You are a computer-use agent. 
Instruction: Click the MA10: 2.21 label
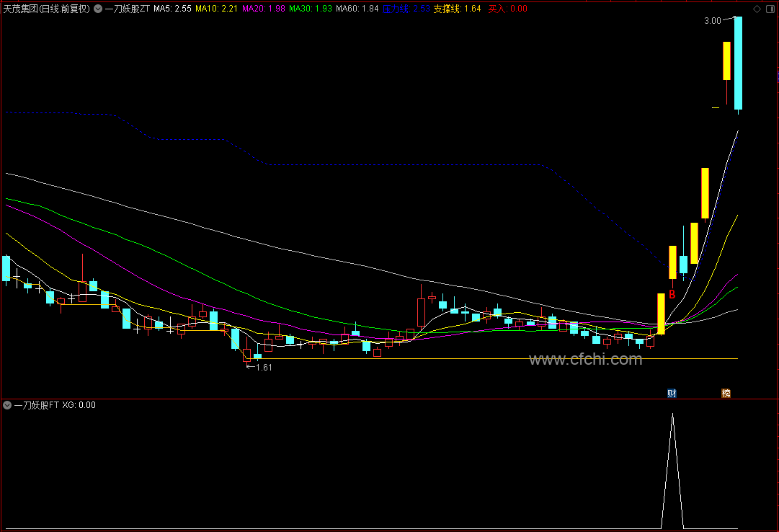pos(216,9)
